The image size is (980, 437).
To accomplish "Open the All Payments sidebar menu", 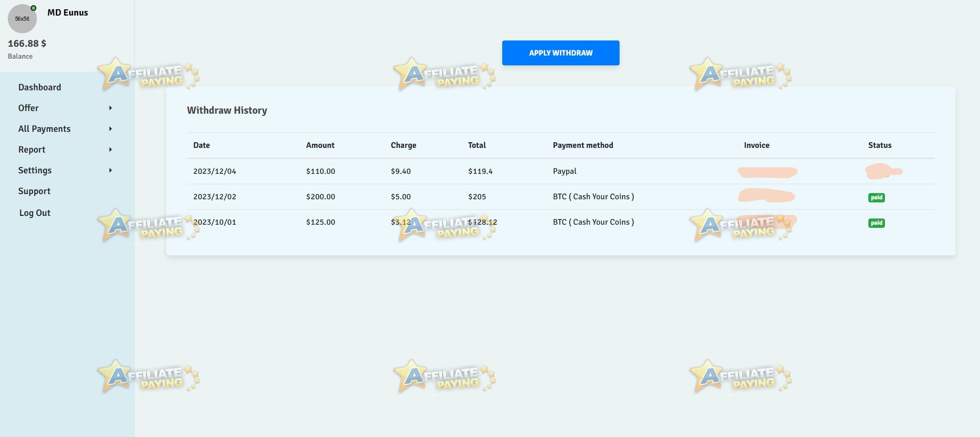I will tap(44, 129).
